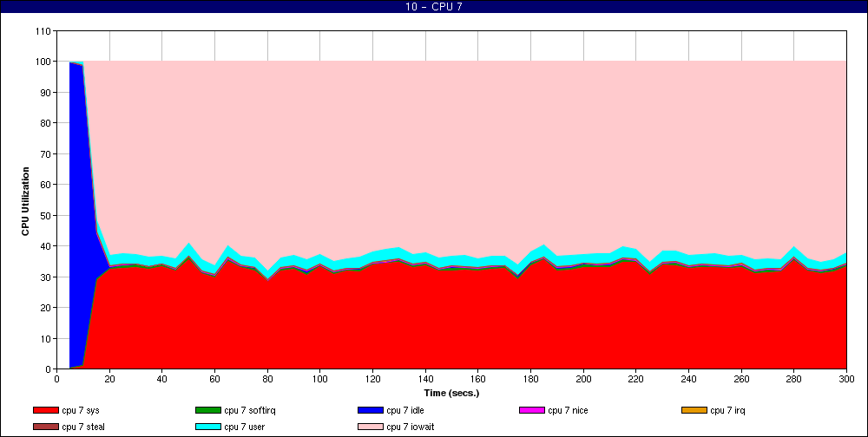Click the 'Time (secs.)' x-axis title
This screenshot has height=437, width=868.
click(451, 394)
